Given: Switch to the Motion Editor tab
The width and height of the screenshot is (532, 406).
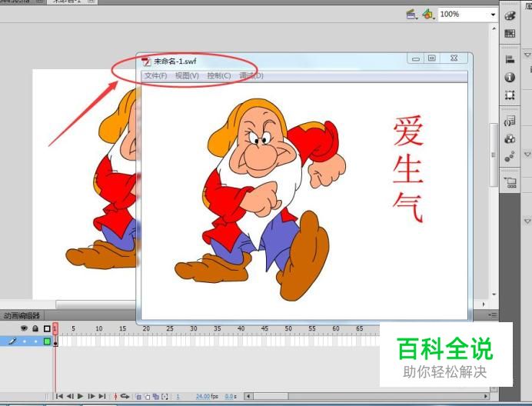Looking at the screenshot, I should 22,315.
